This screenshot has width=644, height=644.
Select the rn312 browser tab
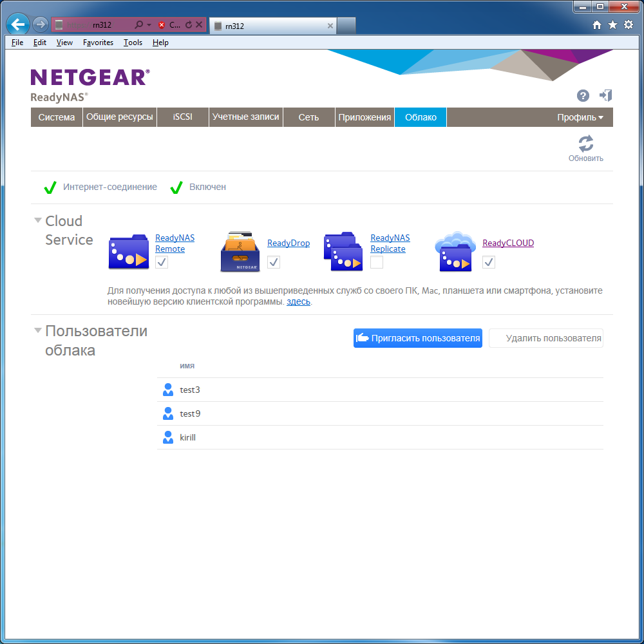tap(271, 26)
